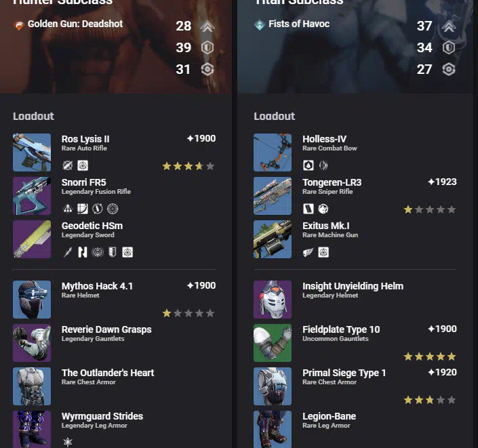Image resolution: width=478 pixels, height=448 pixels.
Task: Click the Geodetic HSm sword thumbnail
Action: 32,239
